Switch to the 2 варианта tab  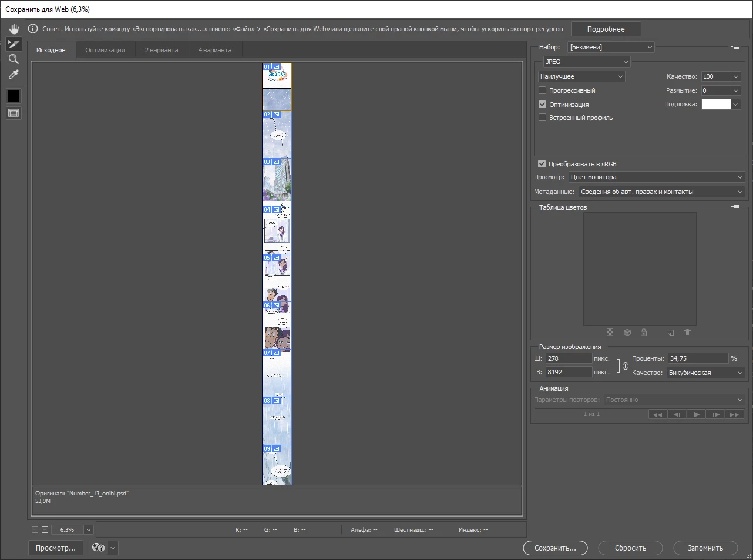tap(162, 50)
